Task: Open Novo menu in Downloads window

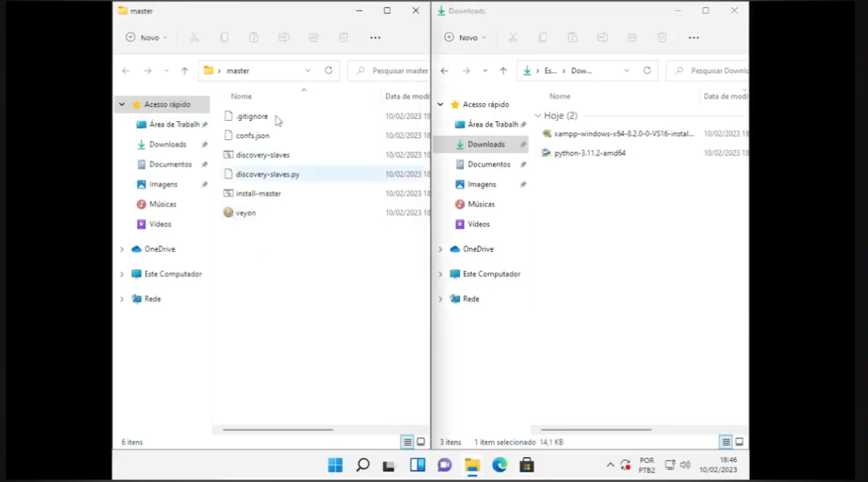Action: 465,38
